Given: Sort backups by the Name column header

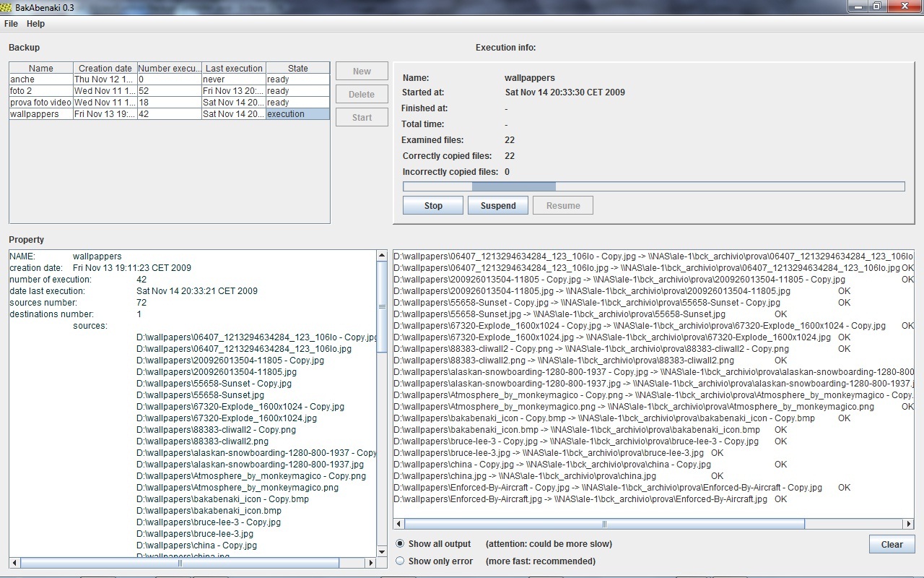Looking at the screenshot, I should pyautogui.click(x=41, y=68).
